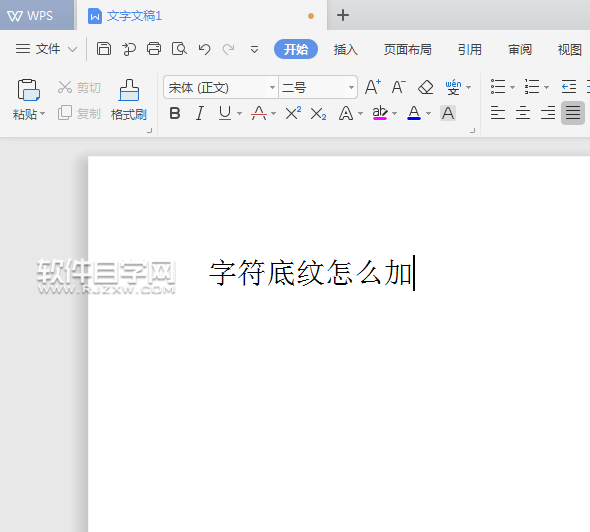590x532 pixels.
Task: Toggle Italic formatting
Action: point(200,113)
